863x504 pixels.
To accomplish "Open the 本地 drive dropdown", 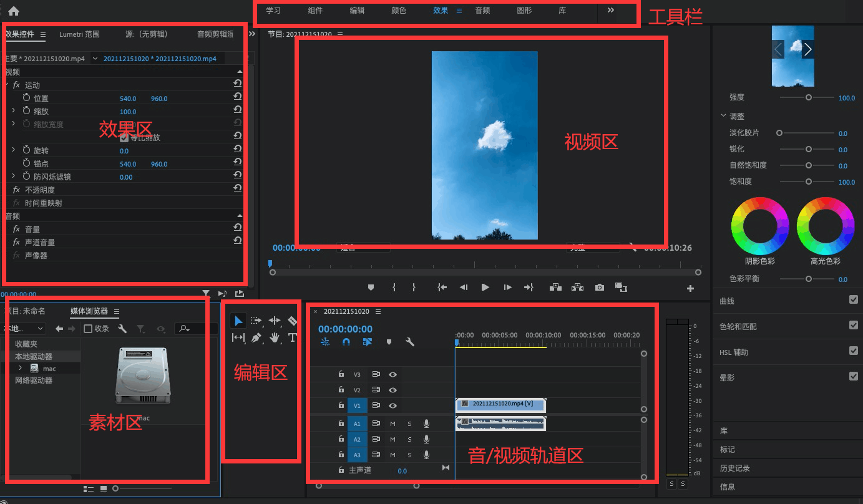I will 24,329.
